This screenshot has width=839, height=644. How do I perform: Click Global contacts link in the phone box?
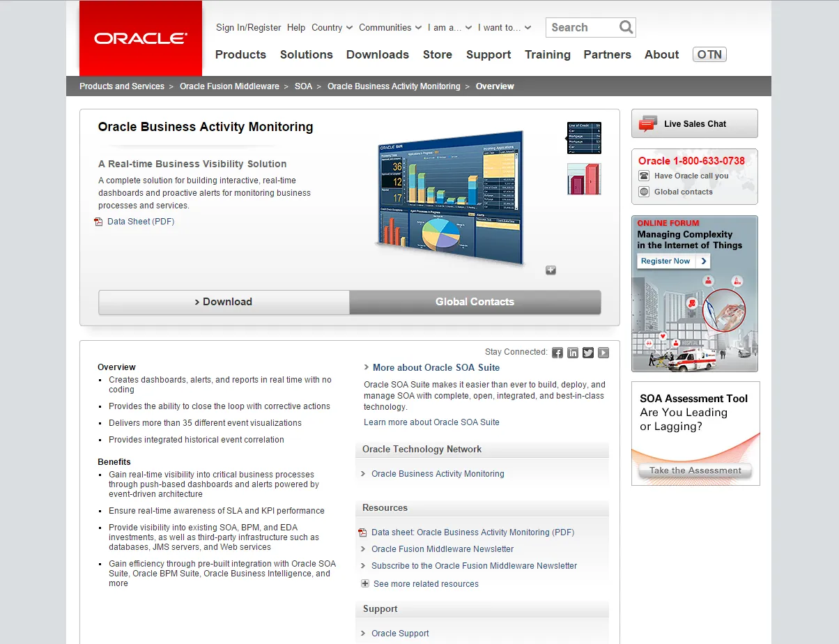point(684,192)
